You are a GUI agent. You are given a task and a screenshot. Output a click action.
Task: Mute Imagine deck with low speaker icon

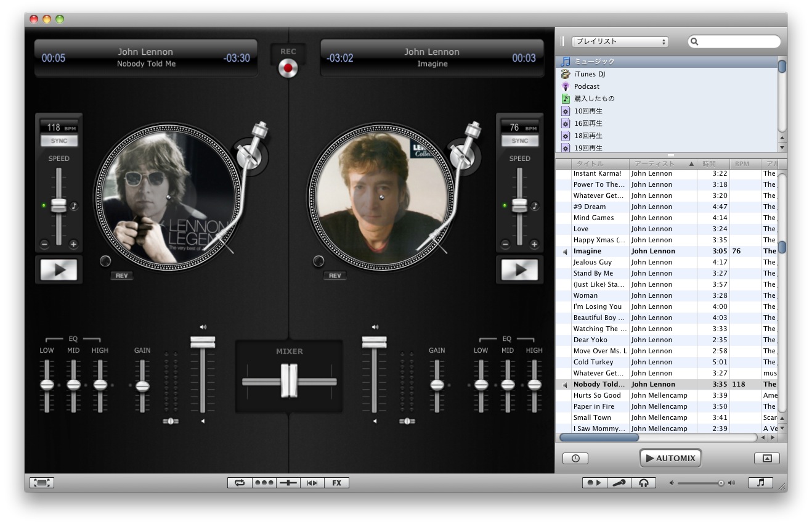click(375, 421)
